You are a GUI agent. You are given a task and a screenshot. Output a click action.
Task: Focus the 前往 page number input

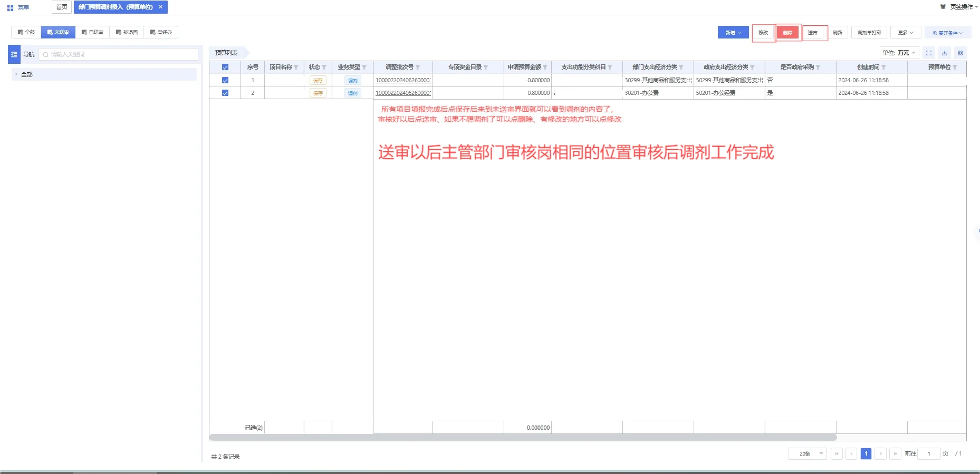coord(929,453)
